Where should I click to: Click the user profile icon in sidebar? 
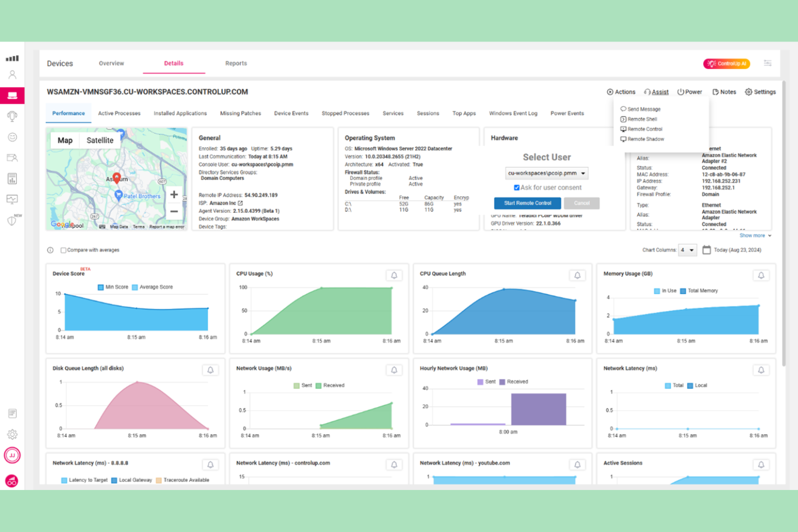pyautogui.click(x=12, y=75)
